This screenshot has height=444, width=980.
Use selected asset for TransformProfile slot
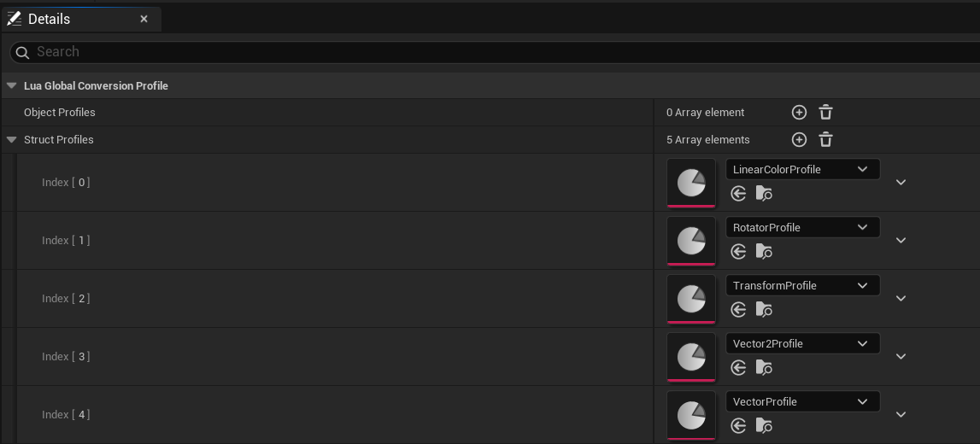pos(738,310)
